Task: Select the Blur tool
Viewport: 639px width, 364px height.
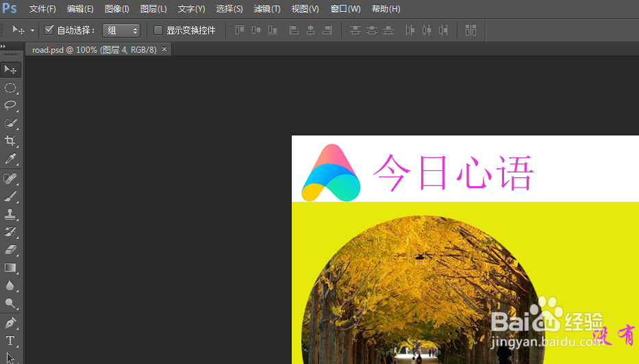Action: pyautogui.click(x=10, y=285)
